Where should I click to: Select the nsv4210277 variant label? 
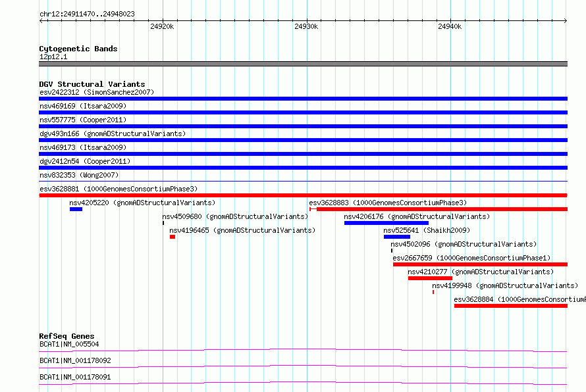point(481,272)
